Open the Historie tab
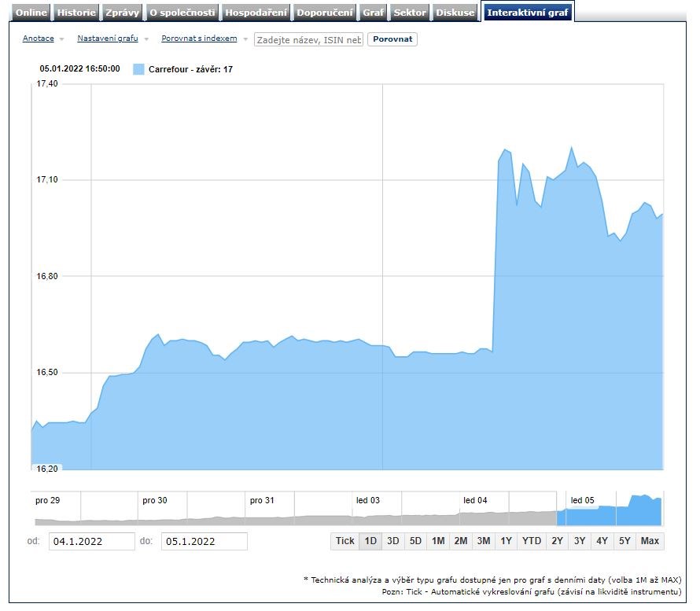Image resolution: width=700 pixels, height=611 pixels. click(76, 13)
